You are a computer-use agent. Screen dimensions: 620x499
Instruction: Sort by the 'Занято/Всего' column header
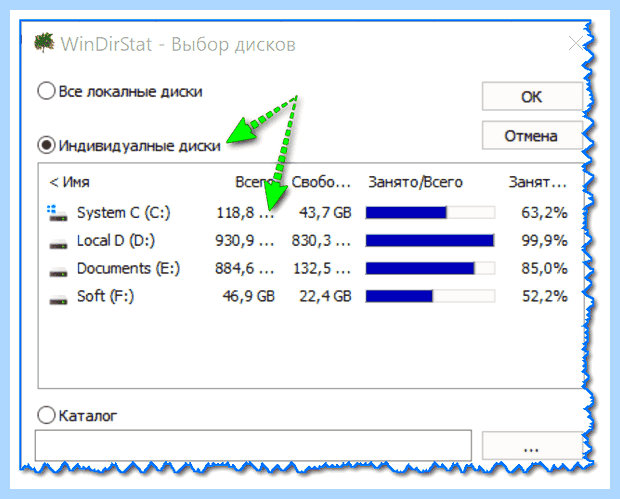(415, 182)
